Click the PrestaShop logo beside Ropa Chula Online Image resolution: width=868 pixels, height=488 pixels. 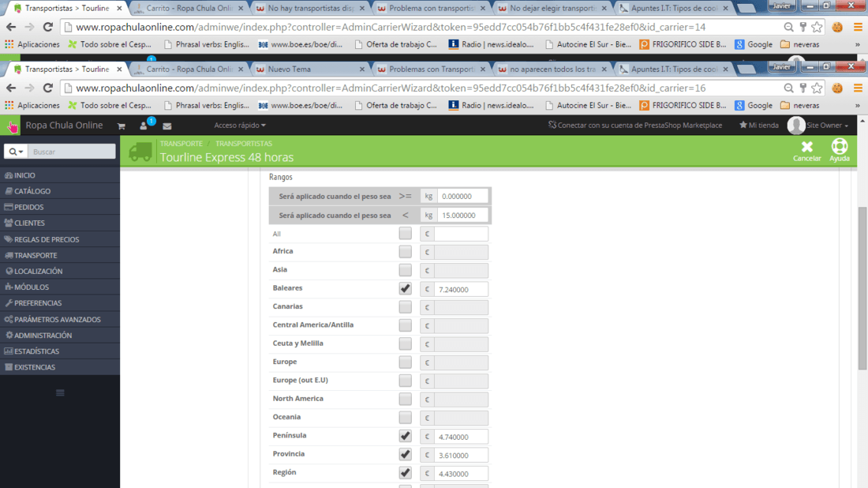click(x=11, y=126)
